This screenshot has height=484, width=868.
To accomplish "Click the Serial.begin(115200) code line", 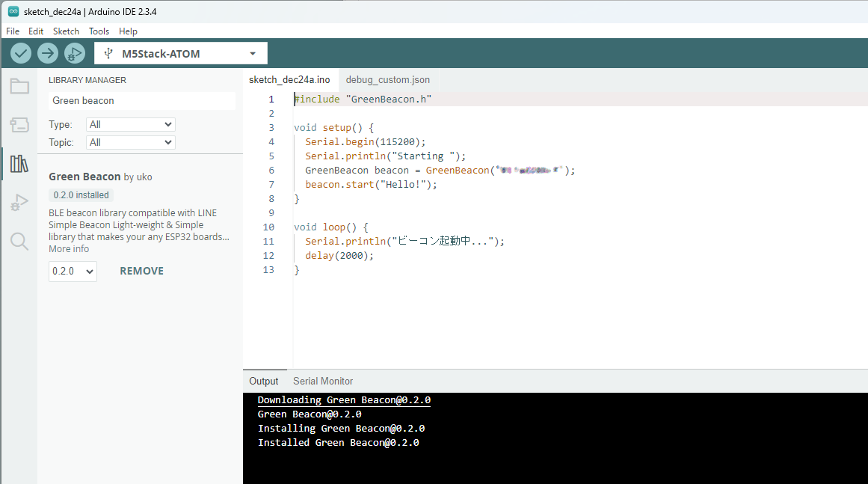I will [x=366, y=142].
